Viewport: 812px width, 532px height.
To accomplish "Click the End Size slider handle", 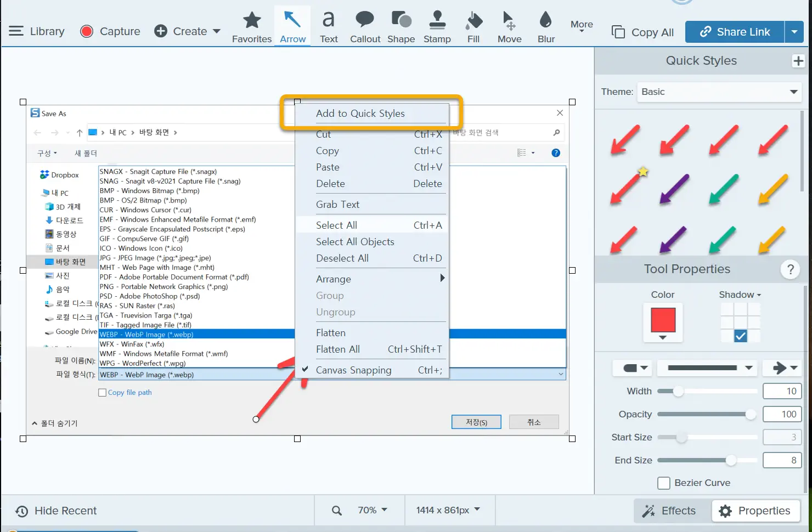I will pos(731,460).
